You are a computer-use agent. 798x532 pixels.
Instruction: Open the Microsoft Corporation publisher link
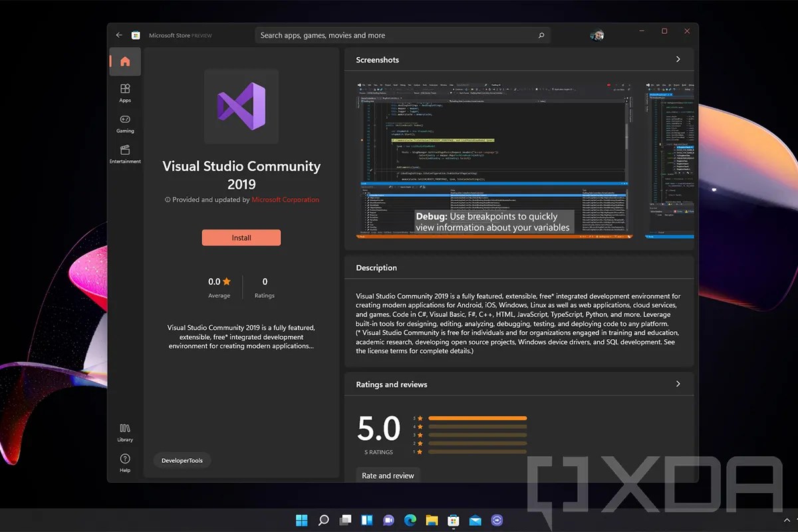pos(285,199)
